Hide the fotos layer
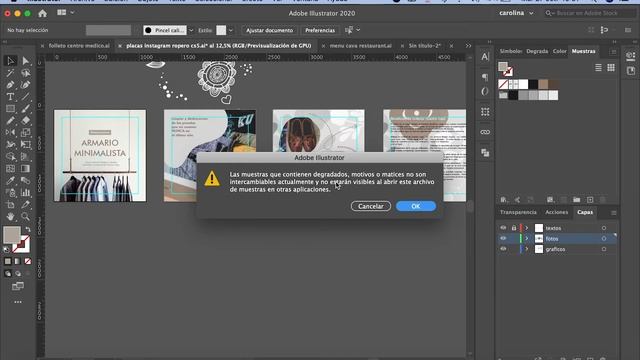Image resolution: width=640 pixels, height=360 pixels. pos(503,238)
